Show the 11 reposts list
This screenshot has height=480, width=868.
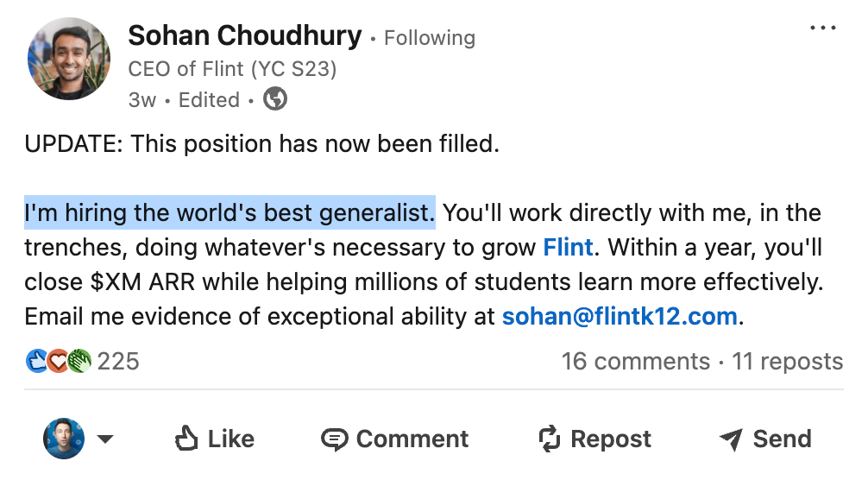point(787,361)
